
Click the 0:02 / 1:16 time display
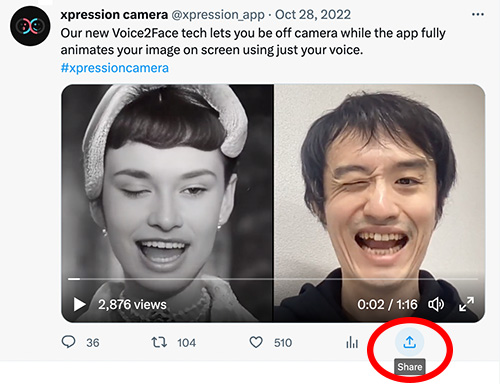click(387, 305)
